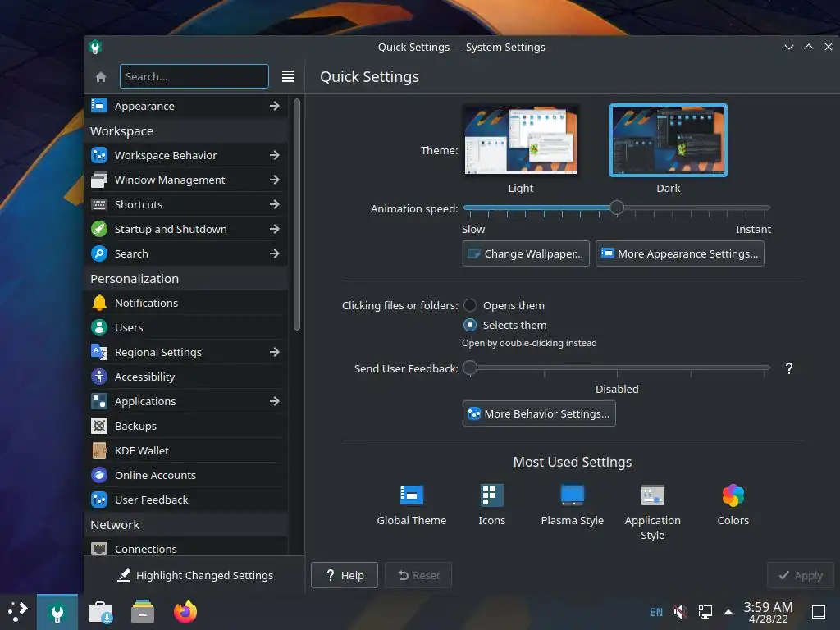The image size is (840, 630).
Task: Open Plasma Style from Most Used Settings
Action: click(572, 505)
